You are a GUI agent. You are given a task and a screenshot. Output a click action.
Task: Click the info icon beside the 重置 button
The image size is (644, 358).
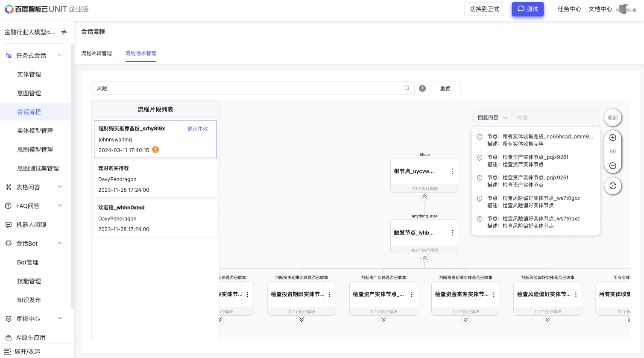coord(422,88)
